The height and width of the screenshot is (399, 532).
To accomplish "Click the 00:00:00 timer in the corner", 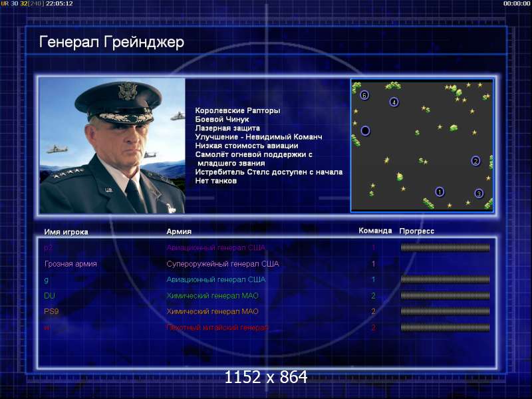I will (x=517, y=3).
